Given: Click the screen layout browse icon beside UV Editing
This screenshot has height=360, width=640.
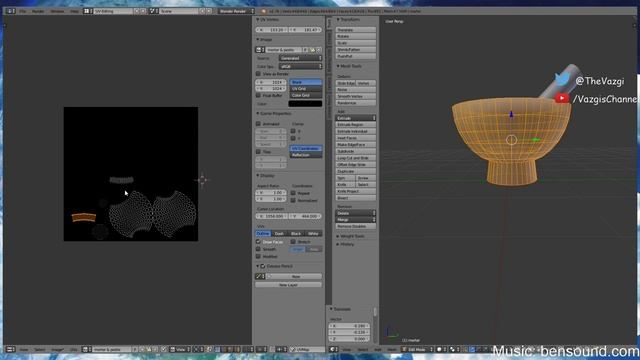Looking at the screenshot, I should point(87,11).
